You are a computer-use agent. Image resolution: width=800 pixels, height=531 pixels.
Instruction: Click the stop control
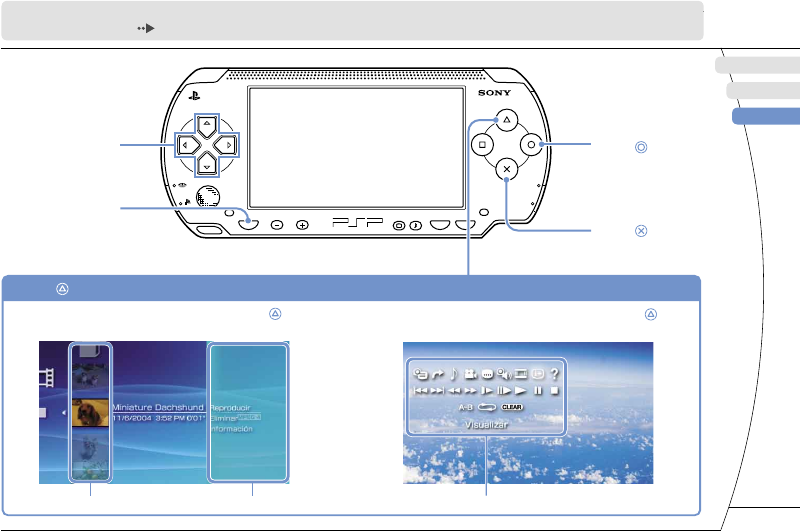[555, 391]
